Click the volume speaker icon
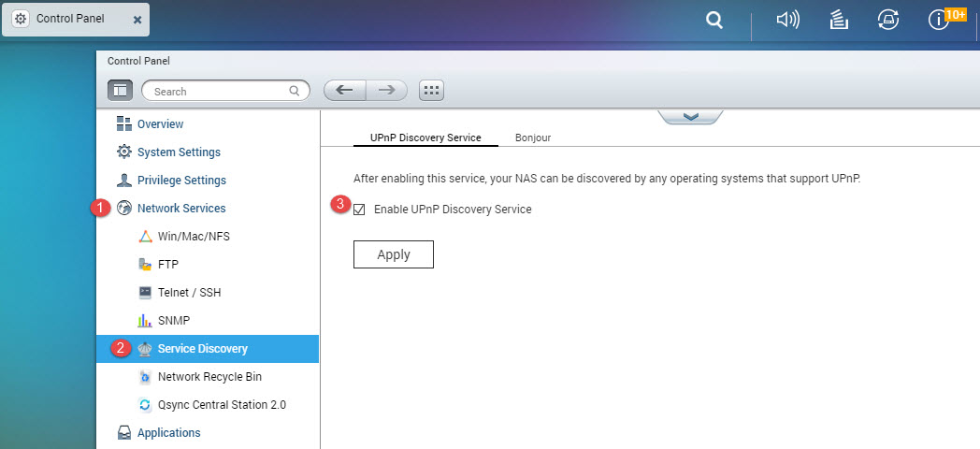This screenshot has height=449, width=980. [x=787, y=21]
